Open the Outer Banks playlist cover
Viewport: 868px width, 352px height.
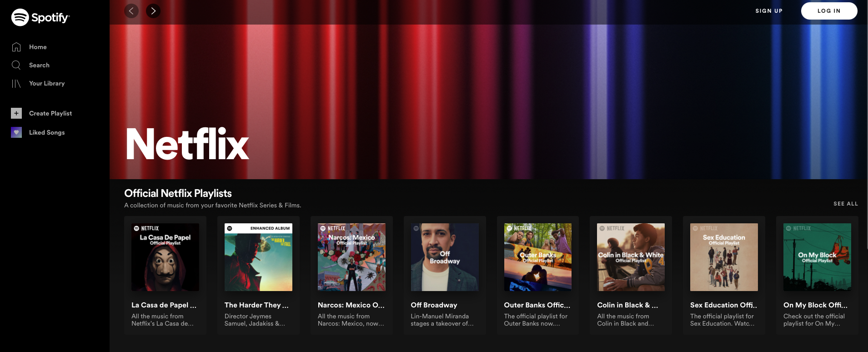538,257
